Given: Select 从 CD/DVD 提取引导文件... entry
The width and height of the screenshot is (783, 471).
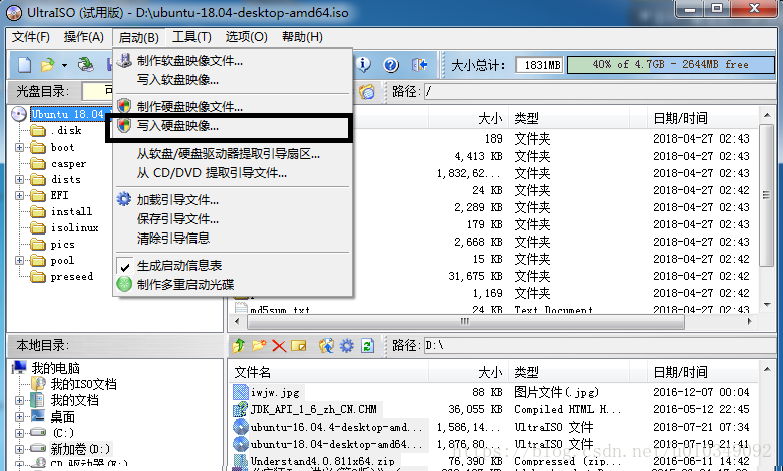Looking at the screenshot, I should [233, 173].
